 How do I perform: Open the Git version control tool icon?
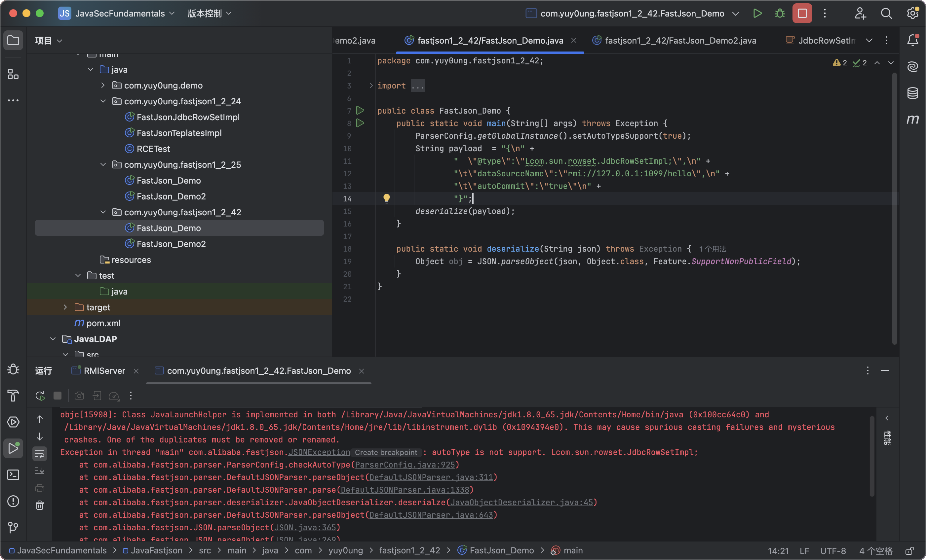tap(13, 527)
